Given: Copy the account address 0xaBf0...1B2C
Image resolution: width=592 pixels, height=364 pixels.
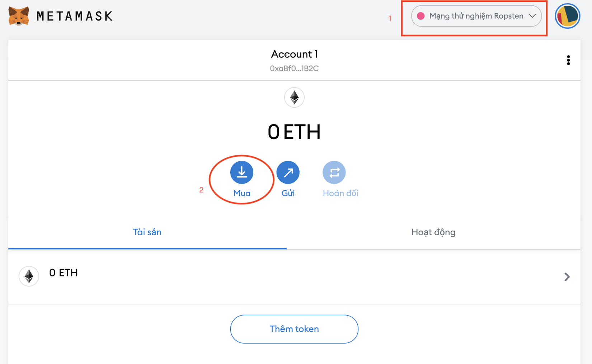Looking at the screenshot, I should [294, 68].
